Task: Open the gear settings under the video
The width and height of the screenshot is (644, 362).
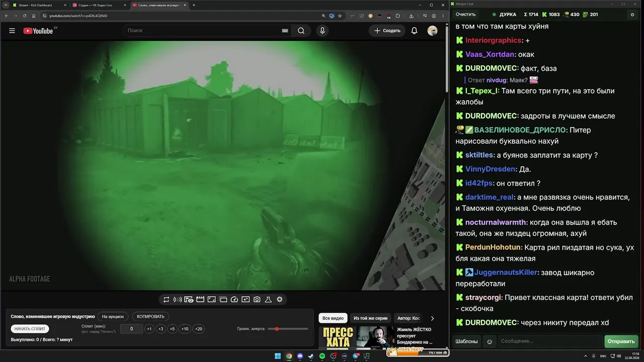Action: [280, 300]
